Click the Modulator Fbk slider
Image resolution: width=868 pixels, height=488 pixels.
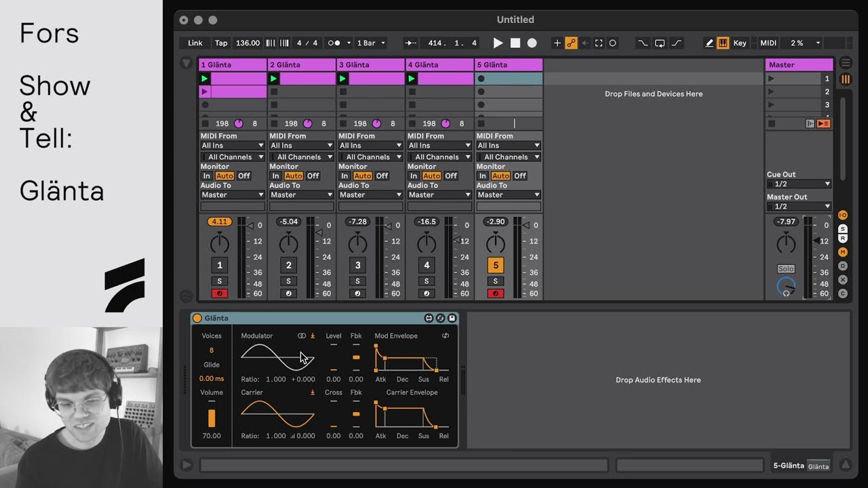tap(356, 357)
